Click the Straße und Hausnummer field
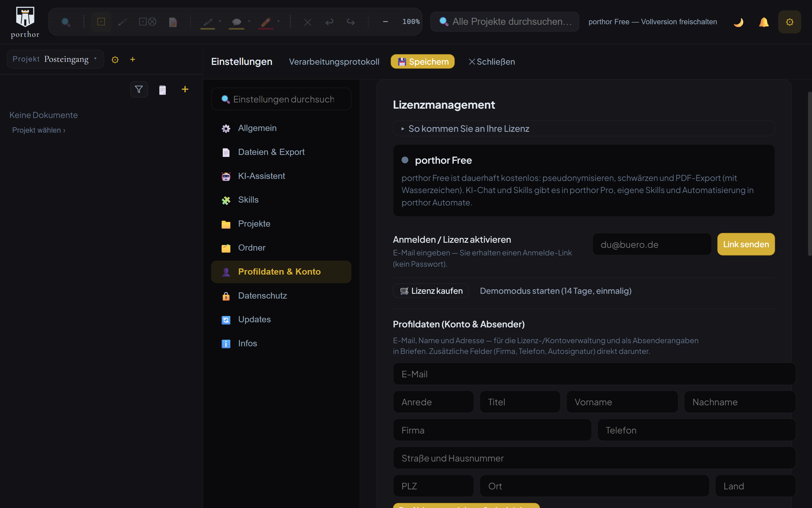Viewport: 812px width, 508px height. 594,458
